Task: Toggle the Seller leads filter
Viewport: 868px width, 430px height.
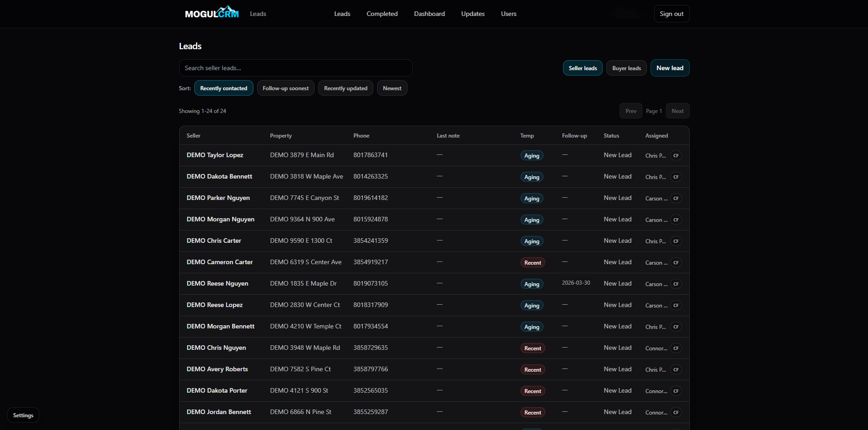Action: pos(583,68)
